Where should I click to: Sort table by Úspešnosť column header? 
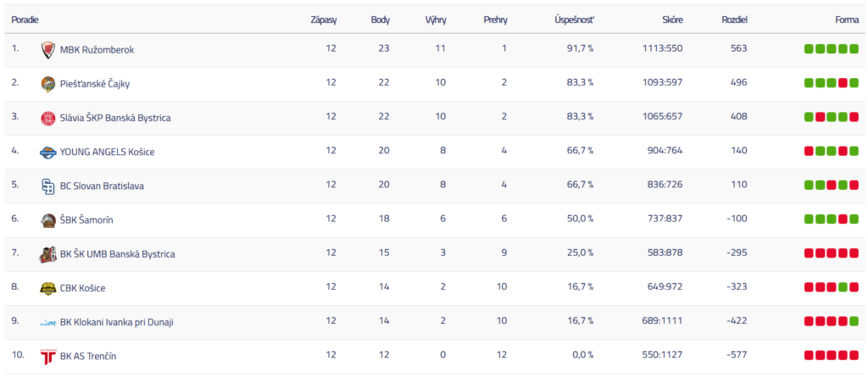[574, 19]
